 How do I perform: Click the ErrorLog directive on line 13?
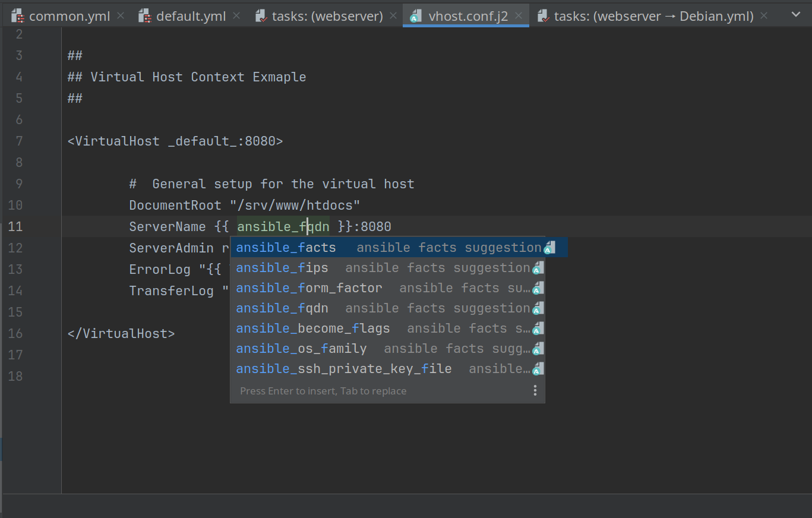tap(160, 270)
